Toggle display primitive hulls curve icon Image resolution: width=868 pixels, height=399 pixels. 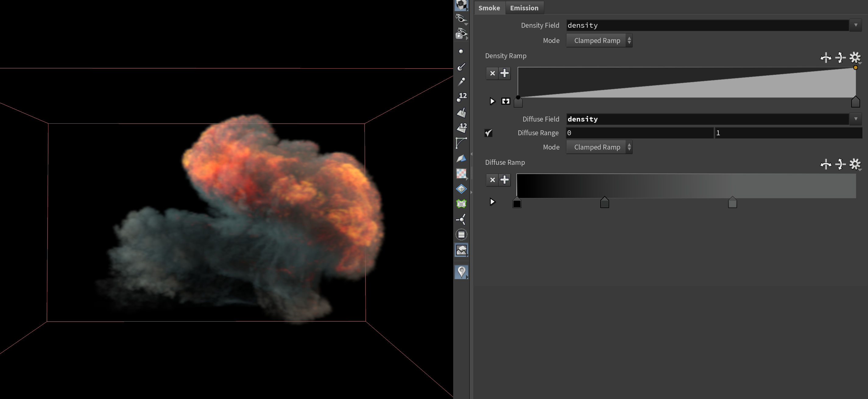(x=461, y=143)
